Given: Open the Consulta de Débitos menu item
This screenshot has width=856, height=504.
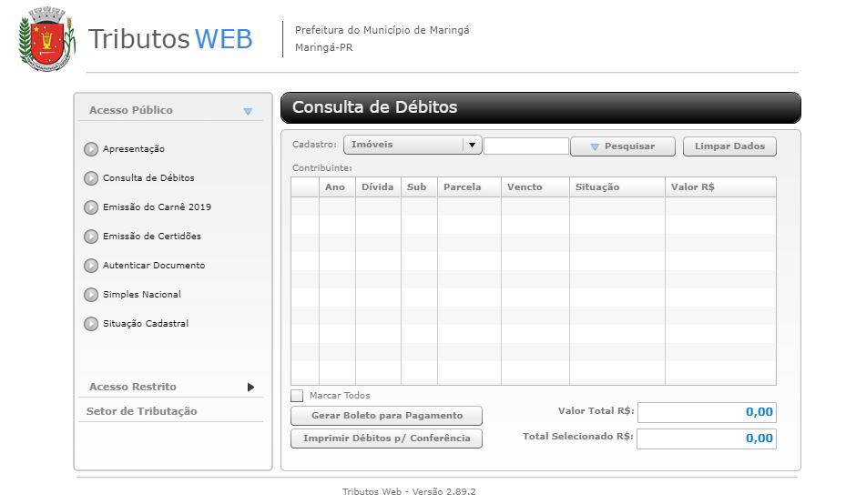Looking at the screenshot, I should pos(148,177).
